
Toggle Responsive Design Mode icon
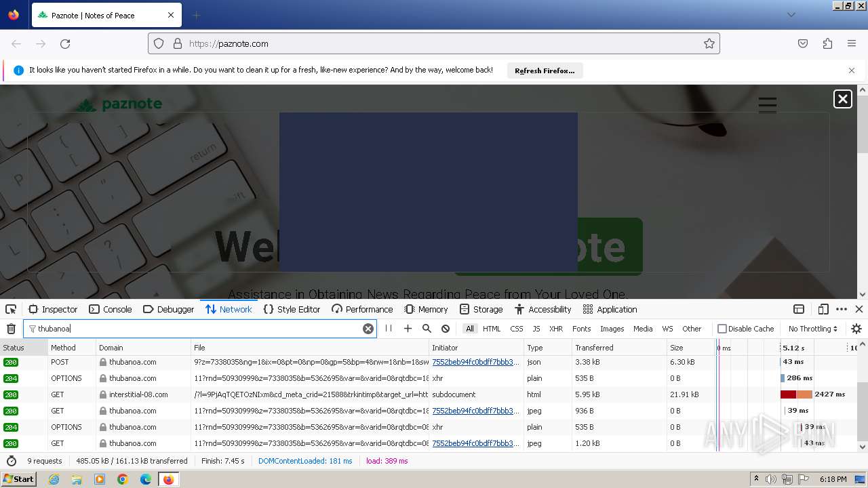point(823,309)
